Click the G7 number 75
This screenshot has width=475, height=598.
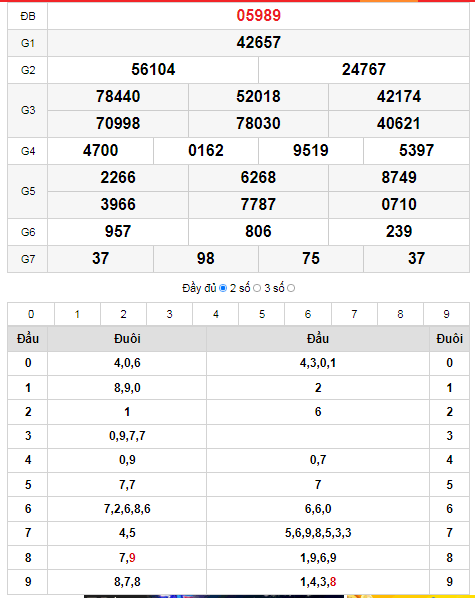311,259
